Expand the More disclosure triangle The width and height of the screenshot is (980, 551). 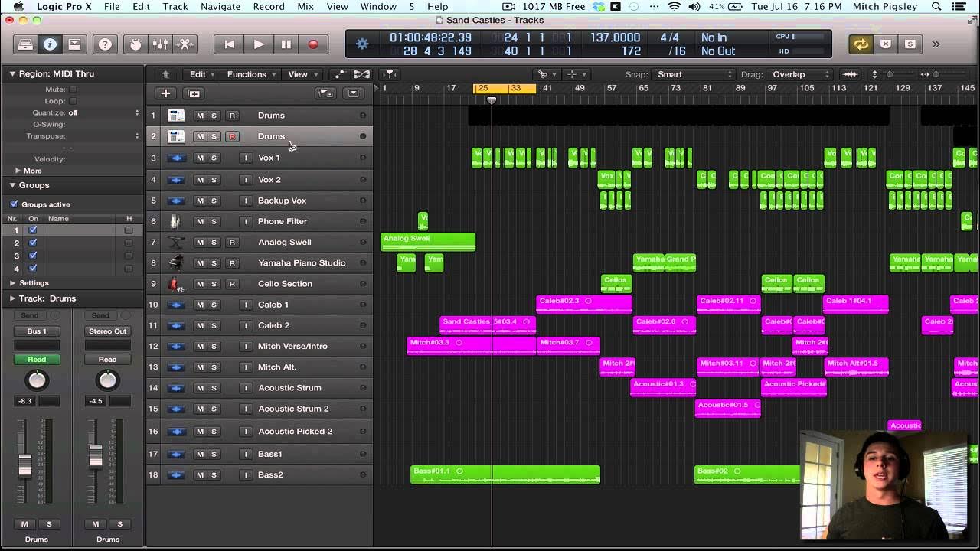pos(18,171)
